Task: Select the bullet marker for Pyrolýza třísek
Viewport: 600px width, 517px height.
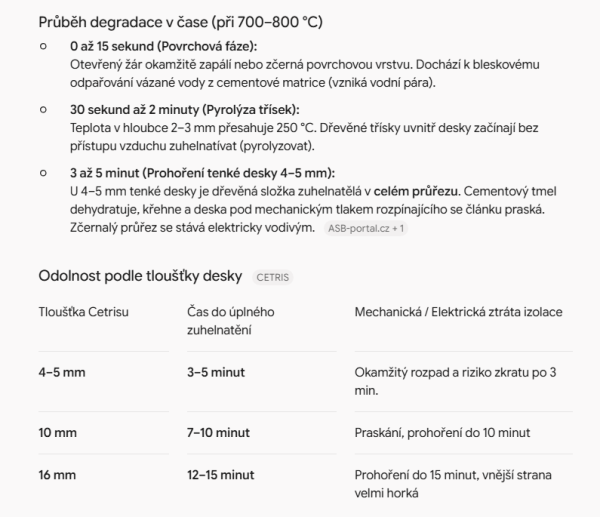Action: pyautogui.click(x=43, y=110)
